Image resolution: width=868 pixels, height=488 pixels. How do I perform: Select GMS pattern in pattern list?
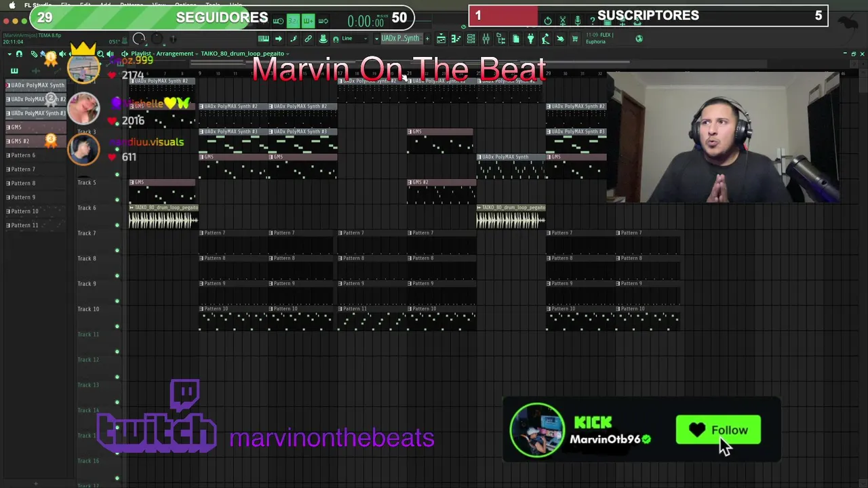click(36, 127)
